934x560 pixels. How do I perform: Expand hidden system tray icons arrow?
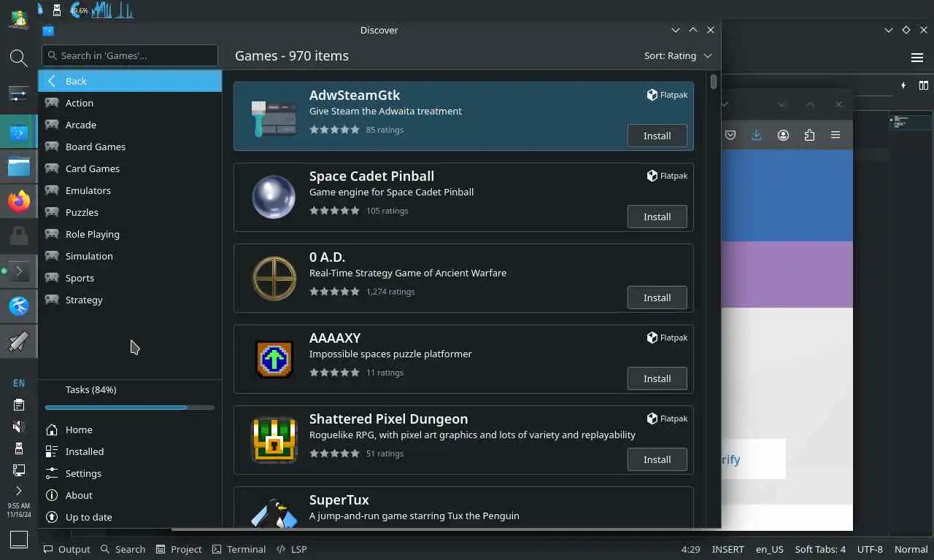pos(19,491)
